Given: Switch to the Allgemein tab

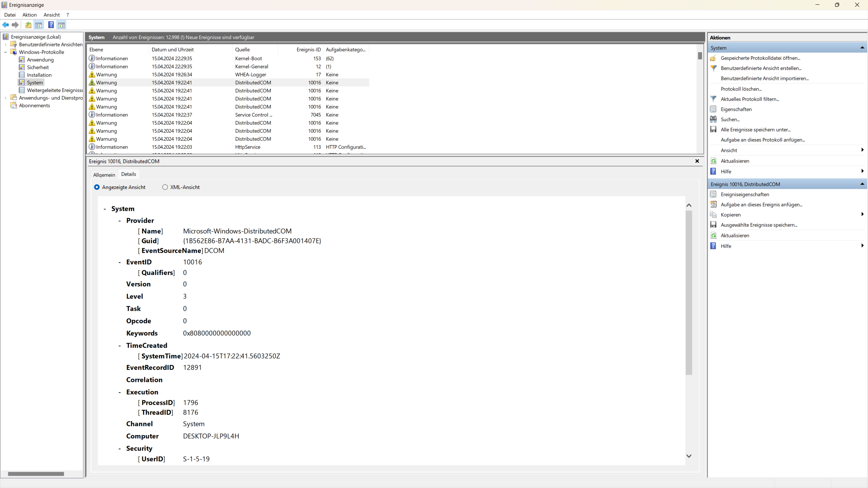Looking at the screenshot, I should (x=104, y=175).
